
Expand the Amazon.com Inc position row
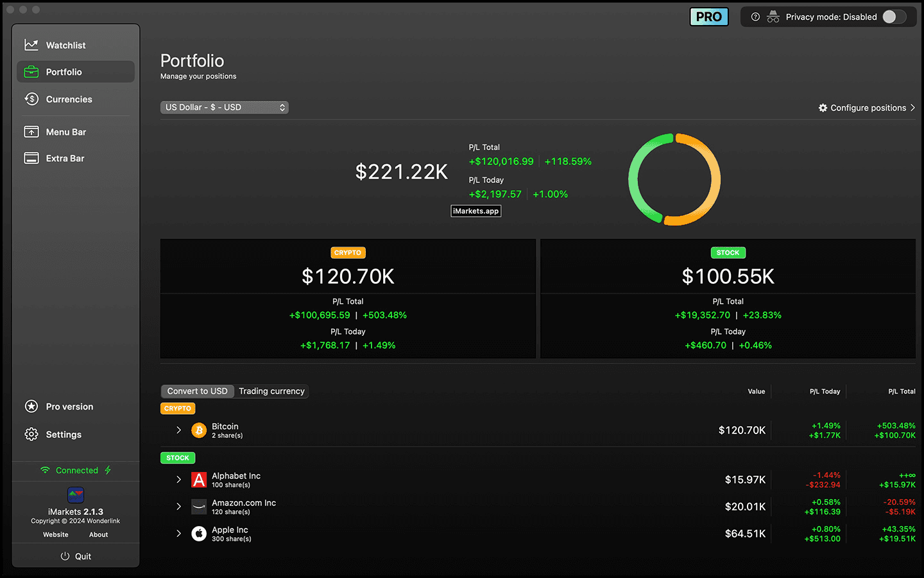178,507
